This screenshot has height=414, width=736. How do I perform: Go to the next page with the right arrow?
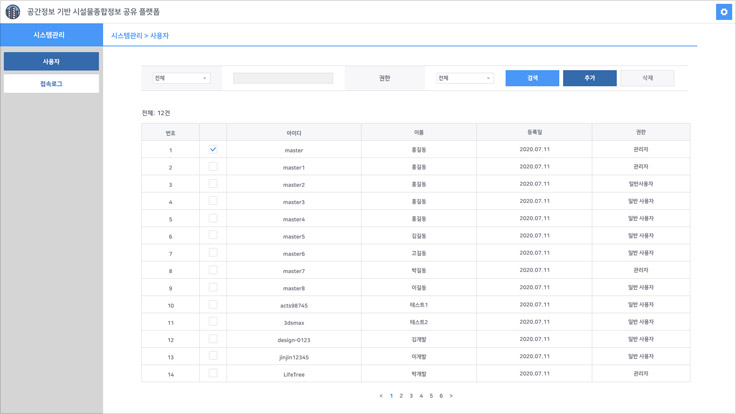tap(451, 396)
